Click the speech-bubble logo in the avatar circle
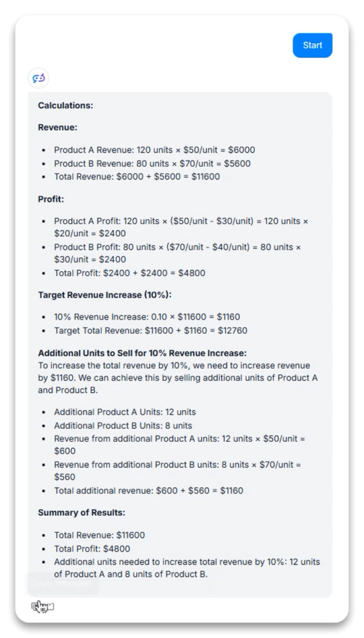Viewport: 364px width, 638px height. (x=37, y=77)
